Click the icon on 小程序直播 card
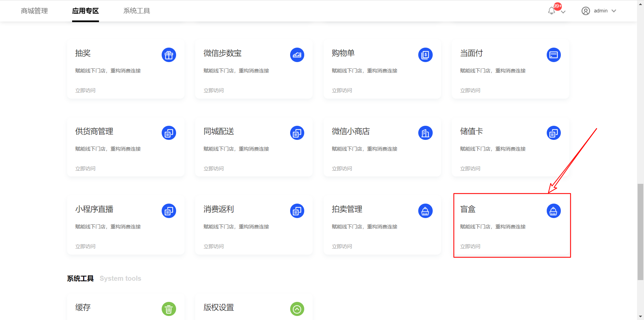 (x=169, y=211)
